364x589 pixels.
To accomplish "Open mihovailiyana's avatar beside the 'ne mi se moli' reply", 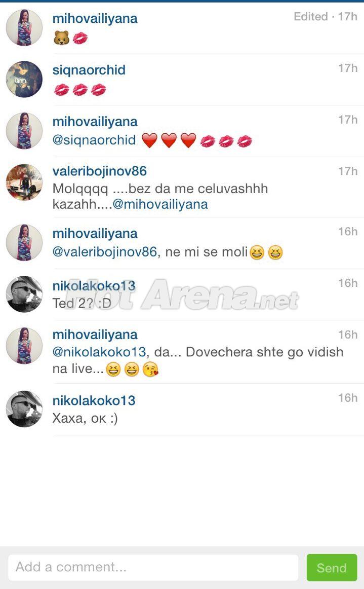I will 24,243.
